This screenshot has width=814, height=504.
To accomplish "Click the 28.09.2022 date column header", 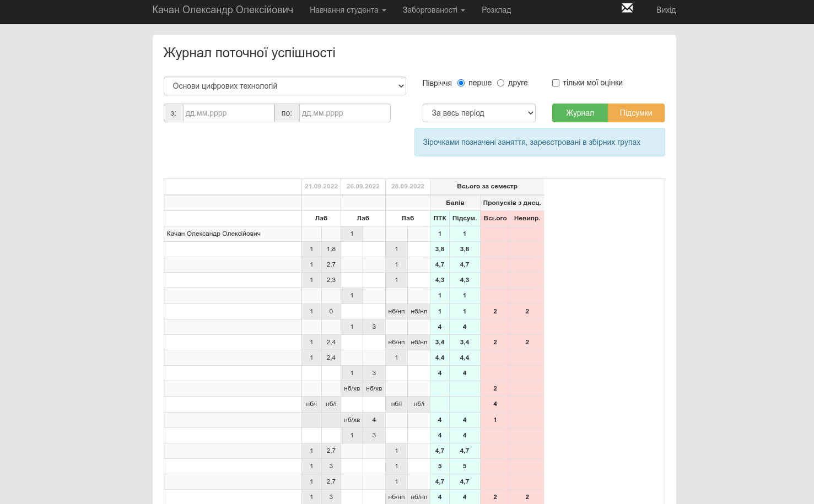I will click(x=407, y=186).
